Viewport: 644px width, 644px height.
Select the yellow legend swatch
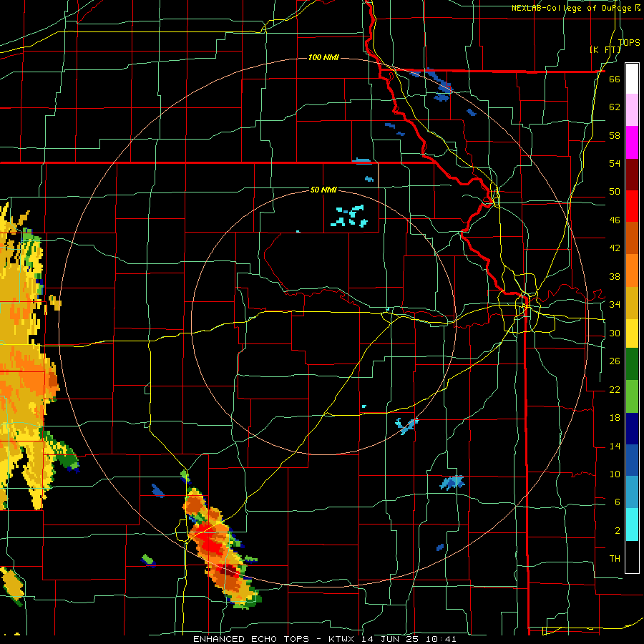pos(632,333)
